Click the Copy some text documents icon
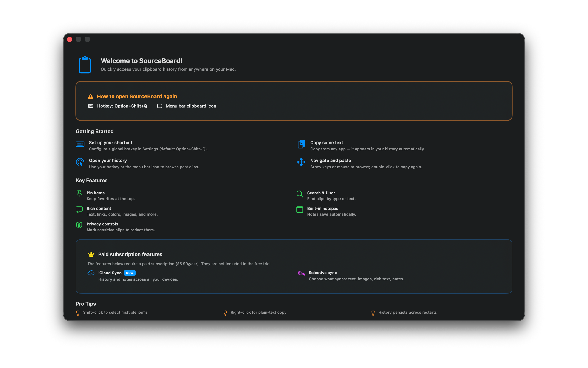 point(301,144)
